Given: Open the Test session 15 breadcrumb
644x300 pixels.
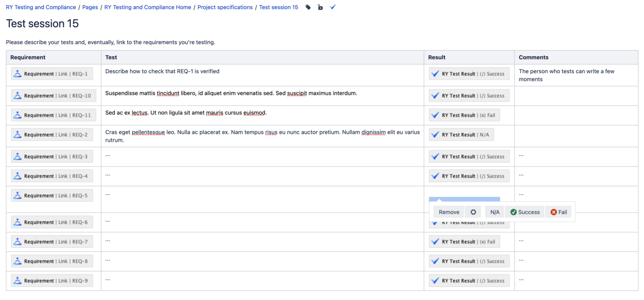Looking at the screenshot, I should pos(278,7).
